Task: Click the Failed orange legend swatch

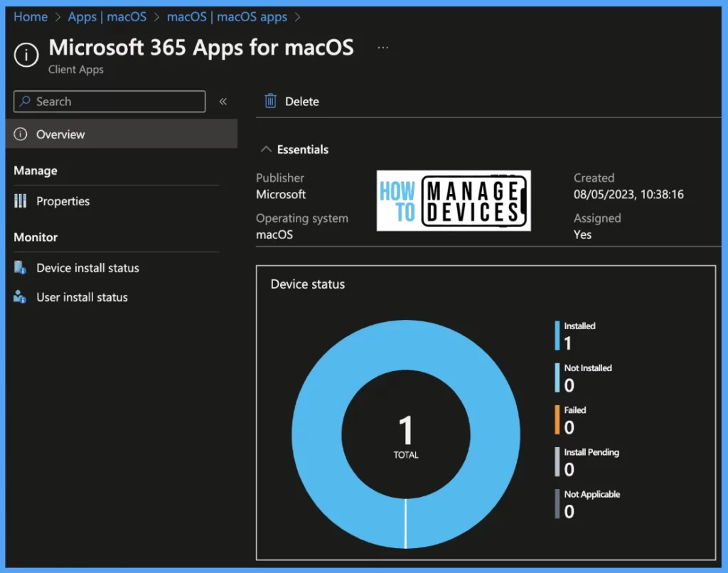Action: (557, 419)
